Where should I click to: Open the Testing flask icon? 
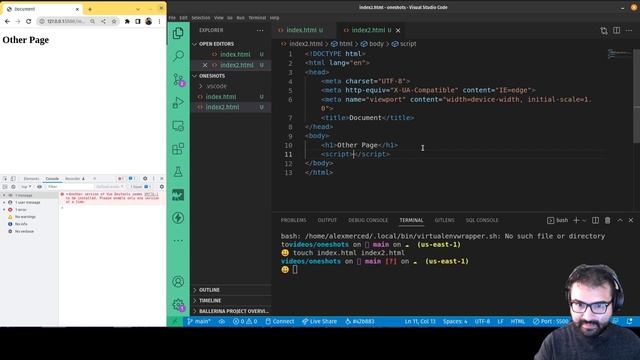(178, 172)
